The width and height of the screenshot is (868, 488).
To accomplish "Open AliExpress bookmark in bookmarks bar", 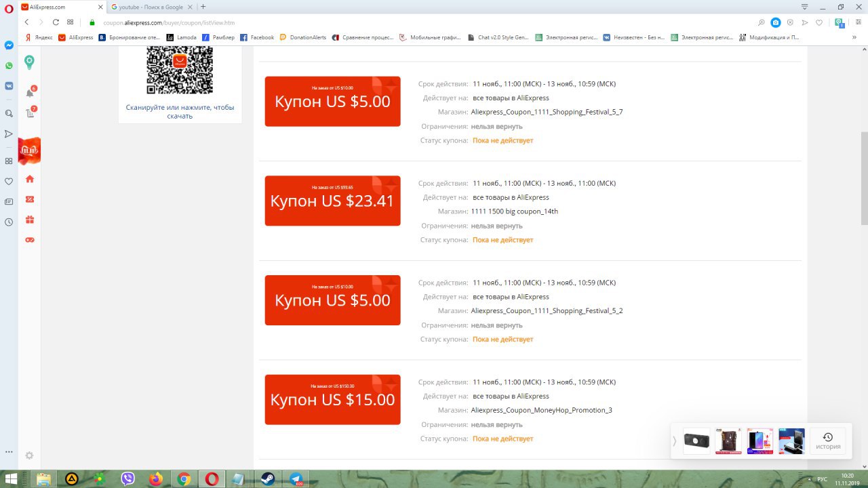I will (x=76, y=37).
